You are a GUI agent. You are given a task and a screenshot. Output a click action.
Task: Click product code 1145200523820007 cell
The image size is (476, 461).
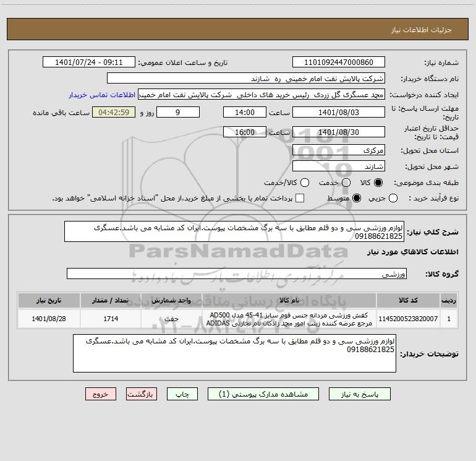408,319
